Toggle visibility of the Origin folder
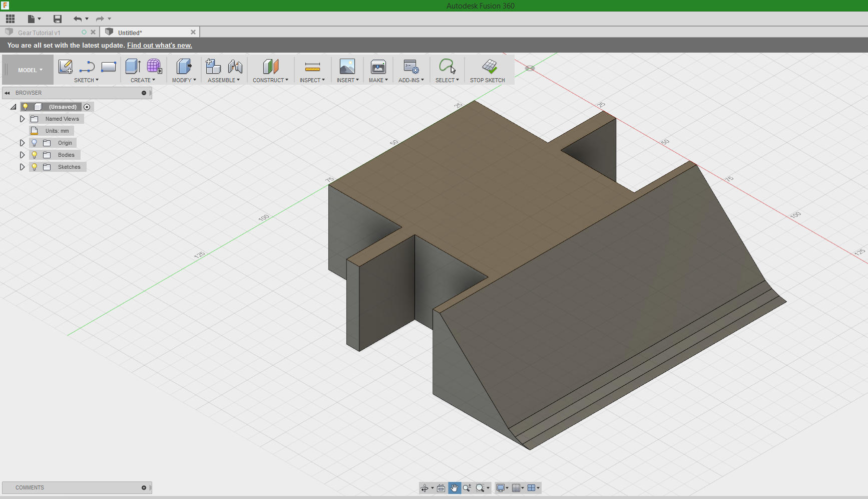868x499 pixels. pos(34,143)
